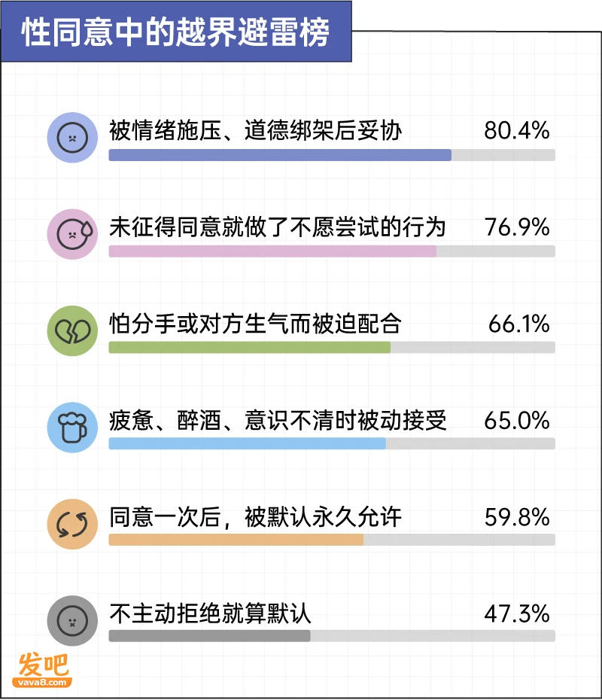602x700 pixels.
Task: Click the text 未征得同意就做了不愿尝试的行为
Action: click(x=278, y=227)
